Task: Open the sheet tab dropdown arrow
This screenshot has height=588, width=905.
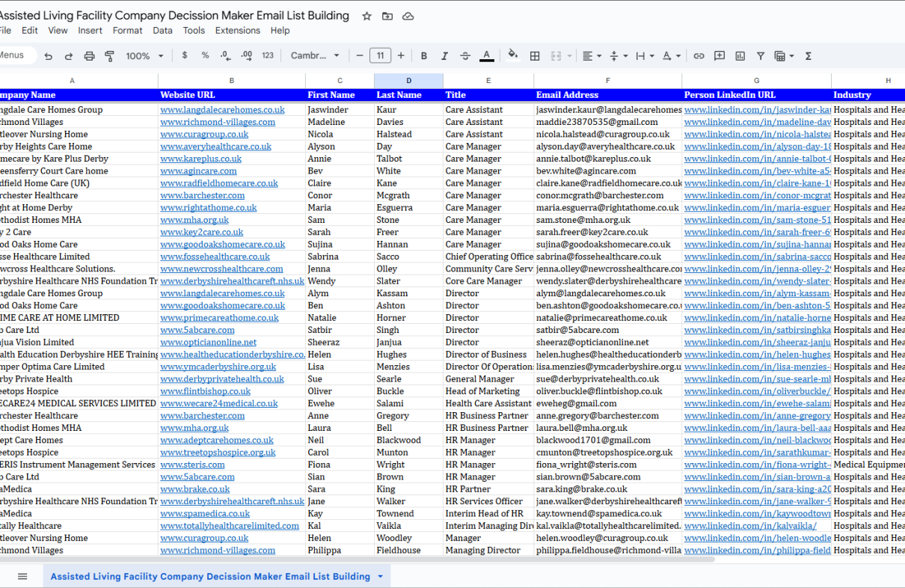Action: pyautogui.click(x=380, y=576)
